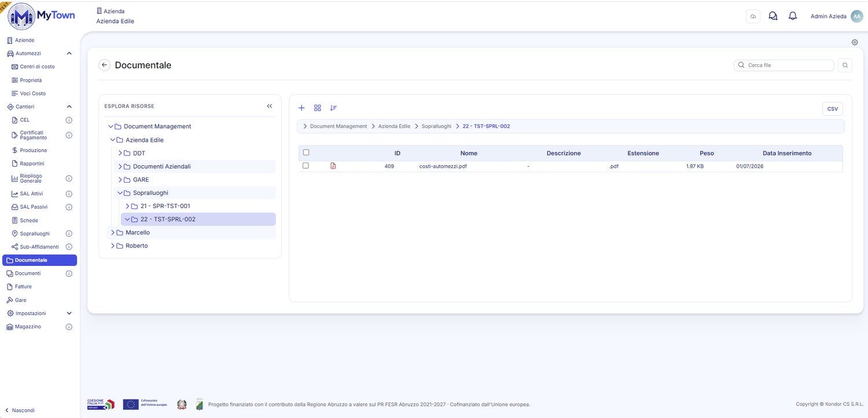Expand the Impostazioni sidebar menu
The image size is (868, 418).
(x=69, y=313)
